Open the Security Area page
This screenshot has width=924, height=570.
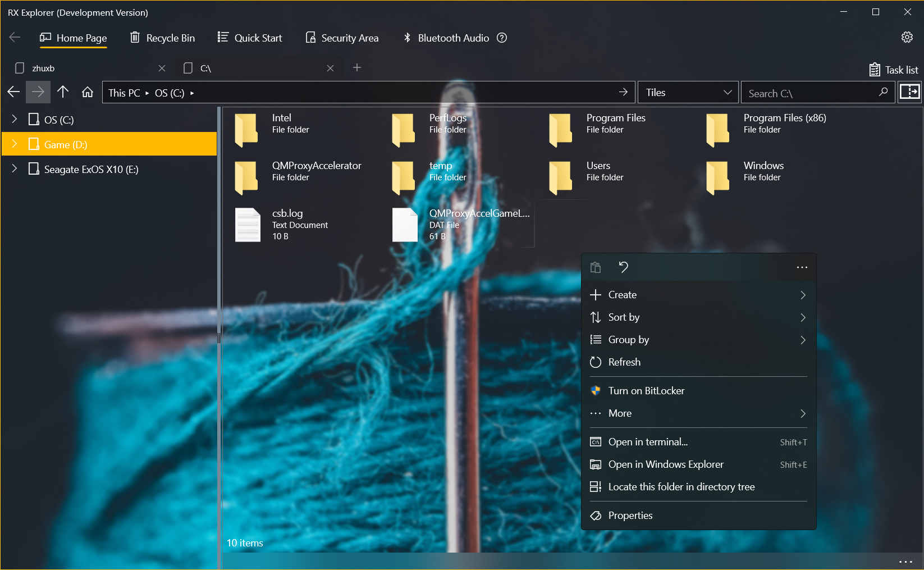pos(342,38)
